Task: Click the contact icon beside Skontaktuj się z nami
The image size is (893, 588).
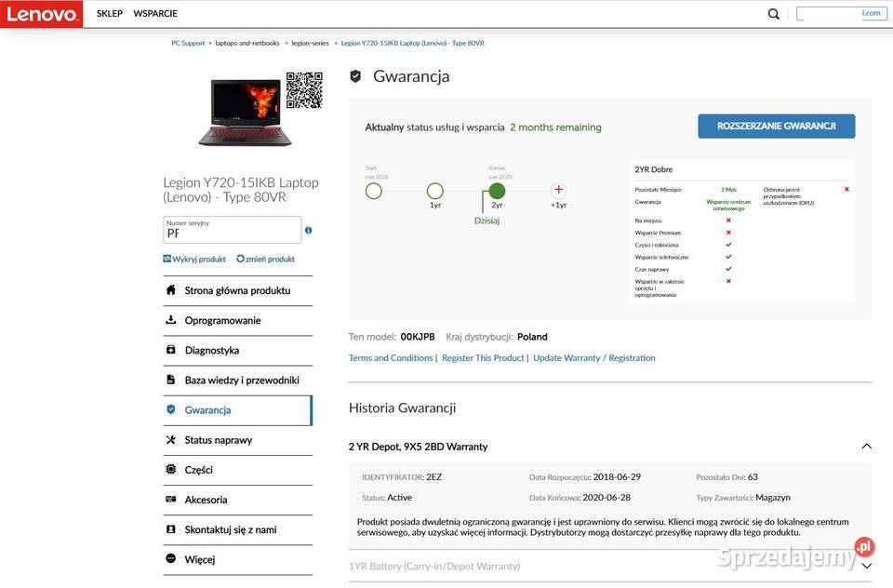Action: click(x=171, y=528)
